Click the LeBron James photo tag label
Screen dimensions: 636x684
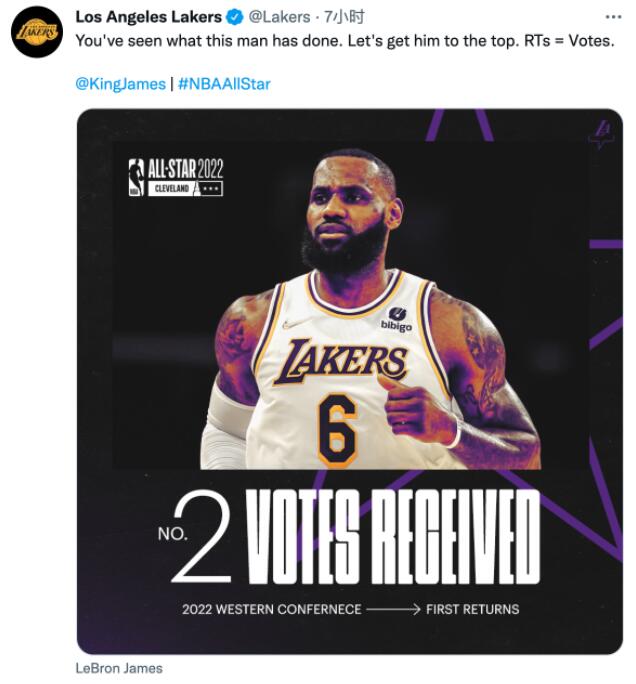pyautogui.click(x=119, y=668)
